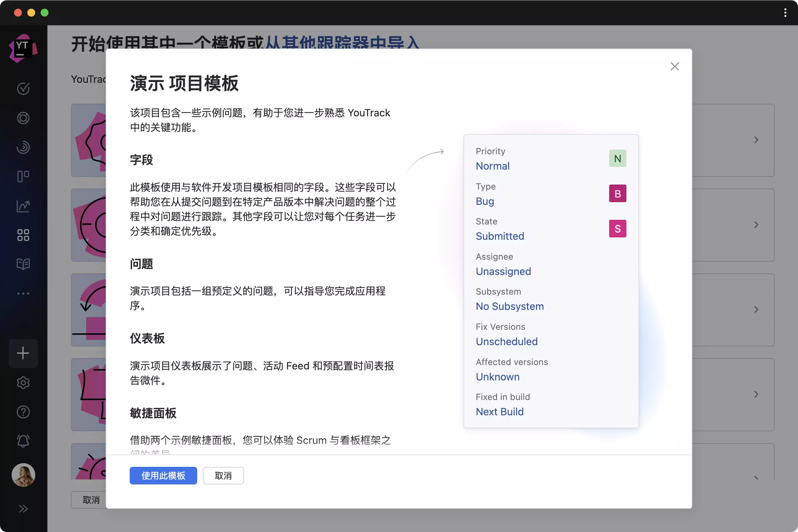The height and width of the screenshot is (532, 798).
Task: Click the 使用此模板 button
Action: coord(163,475)
